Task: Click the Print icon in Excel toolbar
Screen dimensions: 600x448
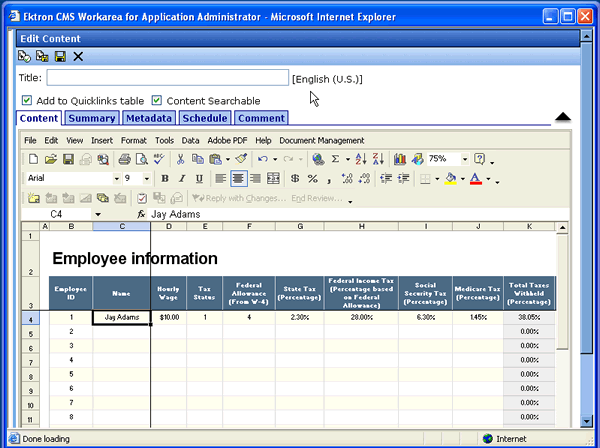Action: (x=124, y=159)
